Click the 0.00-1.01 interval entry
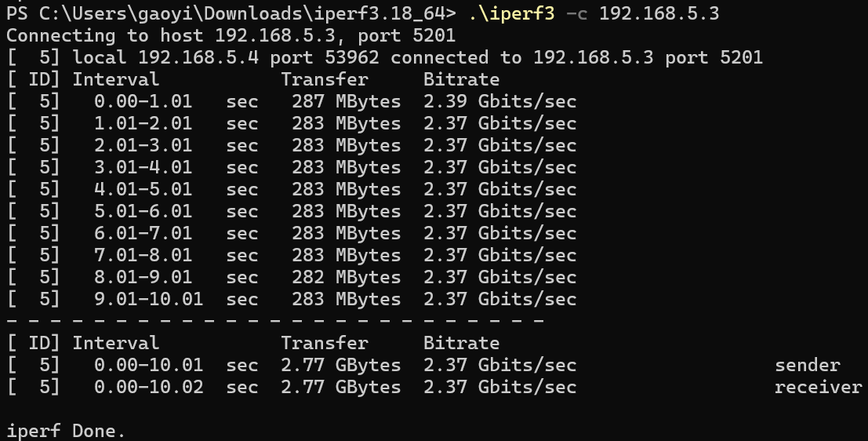 click(143, 101)
